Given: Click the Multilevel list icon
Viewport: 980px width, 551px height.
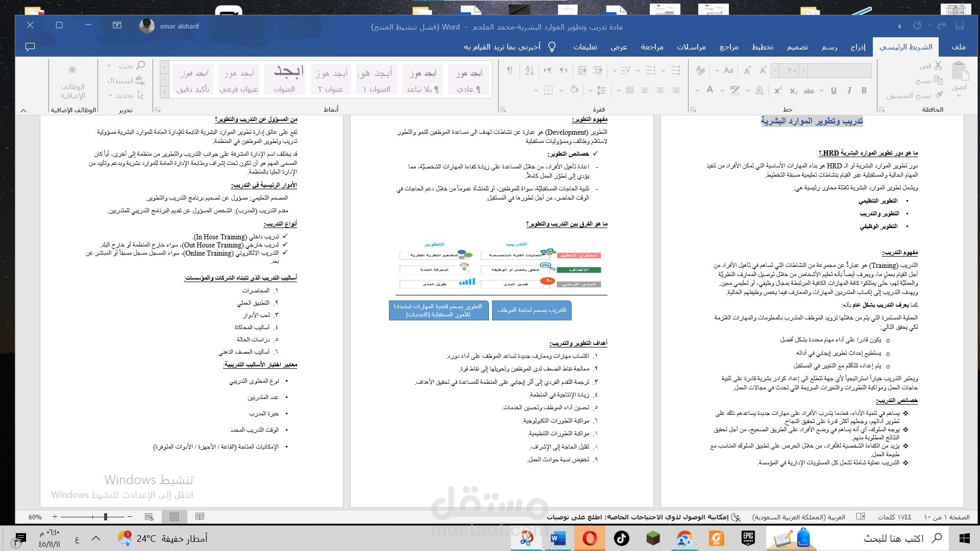Looking at the screenshot, I should point(626,70).
